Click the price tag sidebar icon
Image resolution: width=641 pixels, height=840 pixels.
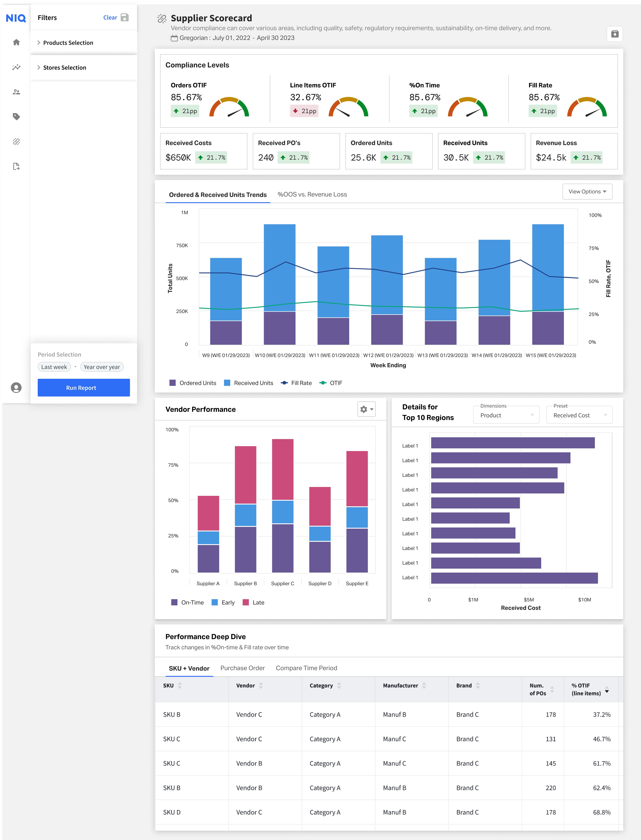pyautogui.click(x=16, y=117)
